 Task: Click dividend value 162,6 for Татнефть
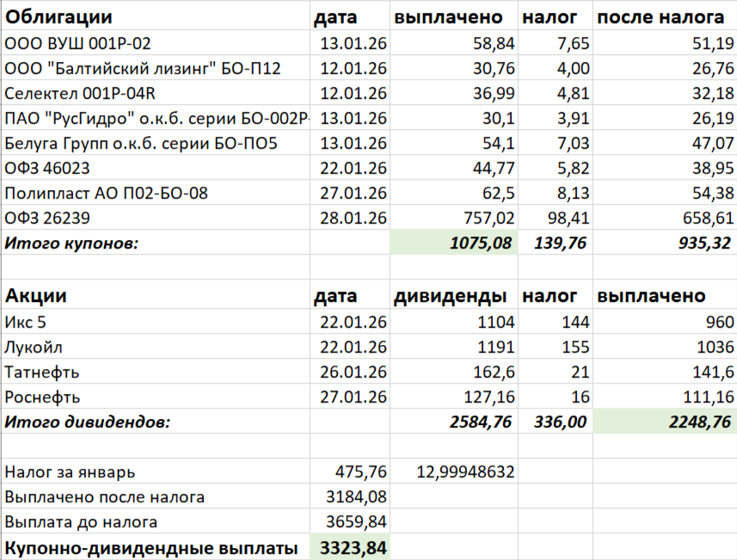pyautogui.click(x=454, y=372)
